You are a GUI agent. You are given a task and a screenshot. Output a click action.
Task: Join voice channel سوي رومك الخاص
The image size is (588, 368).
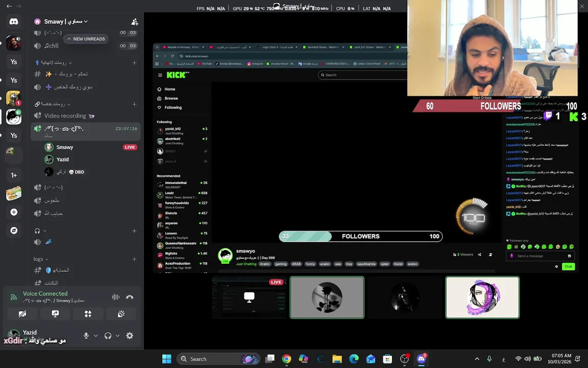point(85,87)
